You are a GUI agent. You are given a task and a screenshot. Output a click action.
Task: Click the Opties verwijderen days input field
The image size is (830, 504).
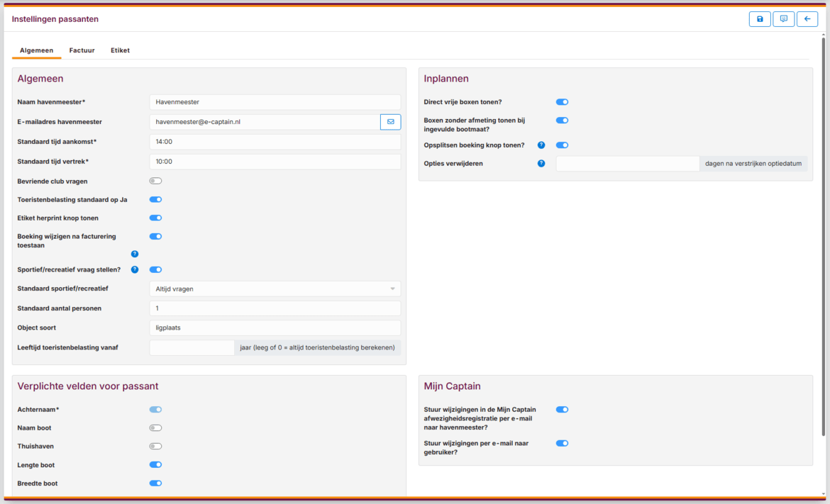click(627, 164)
